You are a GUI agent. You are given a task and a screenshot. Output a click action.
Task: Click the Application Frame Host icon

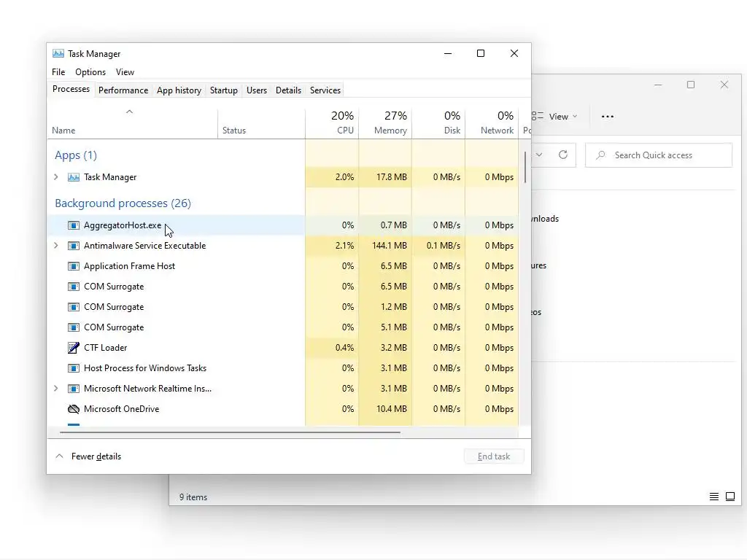[x=74, y=266]
